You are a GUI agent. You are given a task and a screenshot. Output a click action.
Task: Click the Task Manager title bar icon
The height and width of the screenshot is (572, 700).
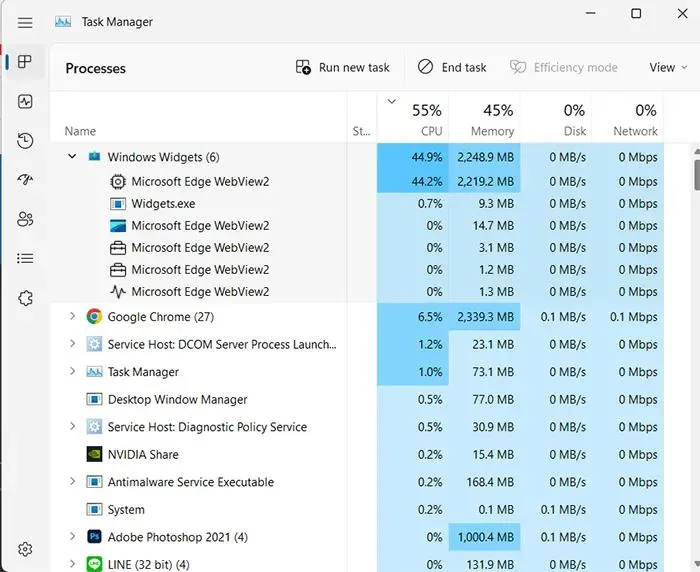point(63,21)
